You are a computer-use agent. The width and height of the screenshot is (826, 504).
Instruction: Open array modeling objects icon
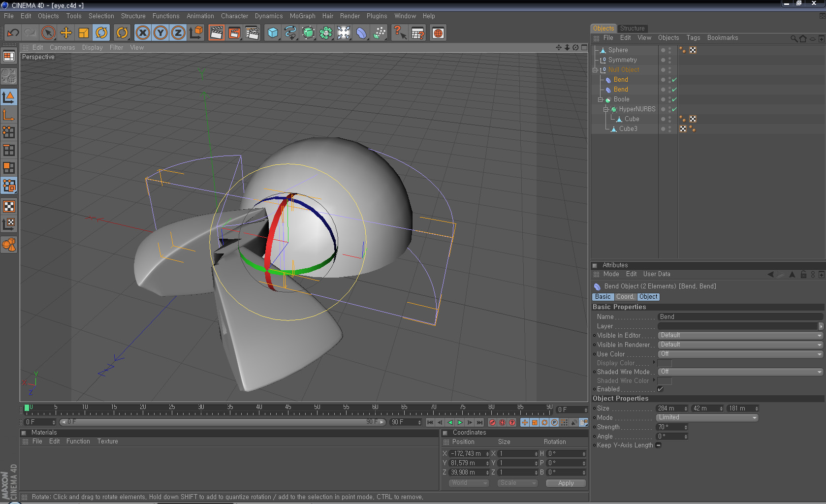[x=326, y=33]
